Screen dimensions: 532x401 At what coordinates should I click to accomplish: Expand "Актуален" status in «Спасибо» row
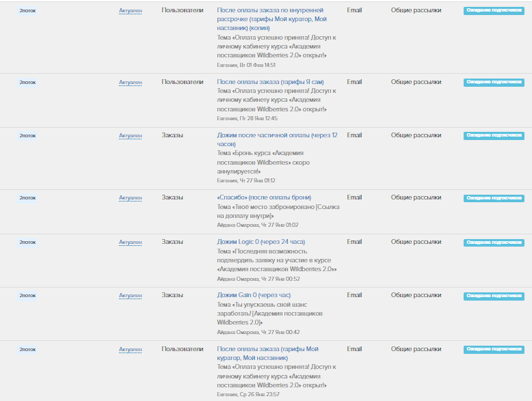pyautogui.click(x=130, y=198)
